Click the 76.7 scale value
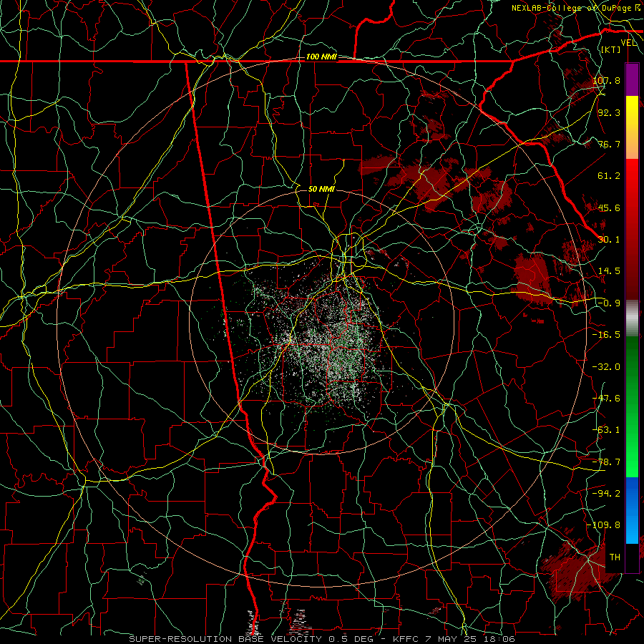 (609, 144)
